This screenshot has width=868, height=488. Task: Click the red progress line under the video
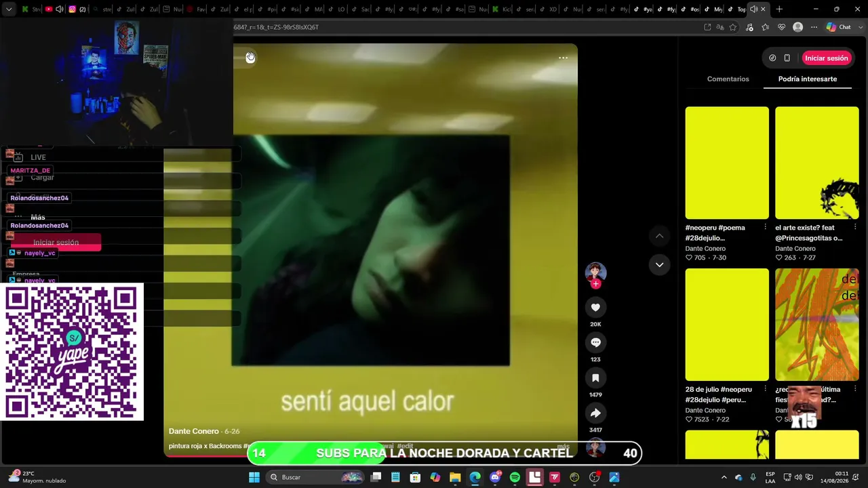click(x=208, y=455)
